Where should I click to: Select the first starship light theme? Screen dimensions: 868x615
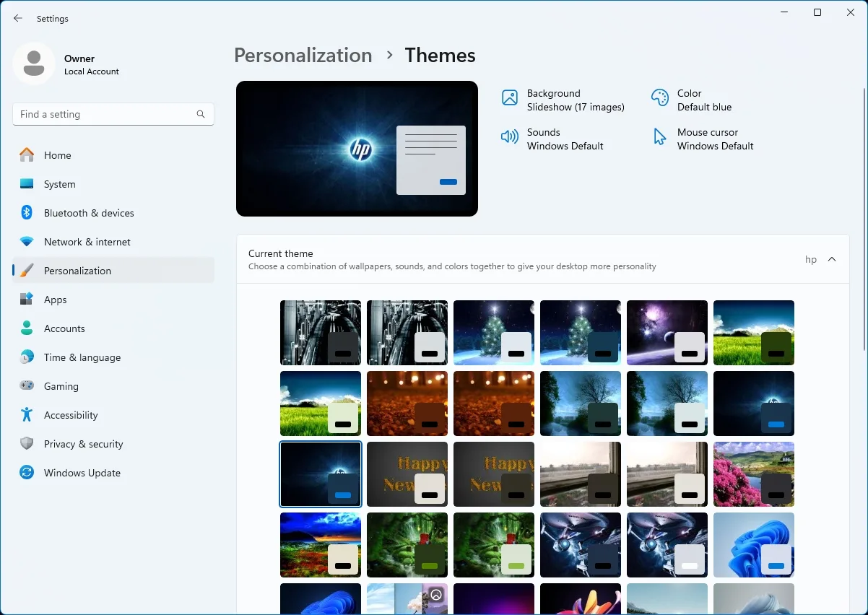tap(667, 545)
